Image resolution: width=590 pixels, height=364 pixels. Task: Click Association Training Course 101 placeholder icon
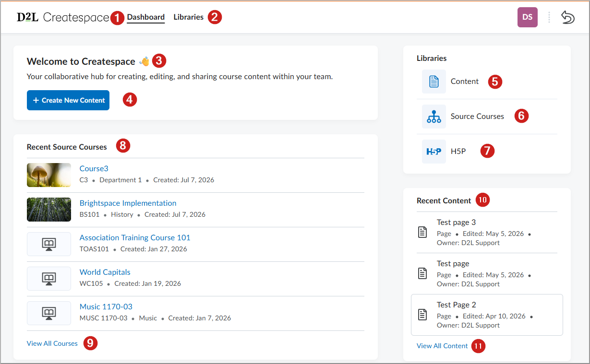(49, 244)
